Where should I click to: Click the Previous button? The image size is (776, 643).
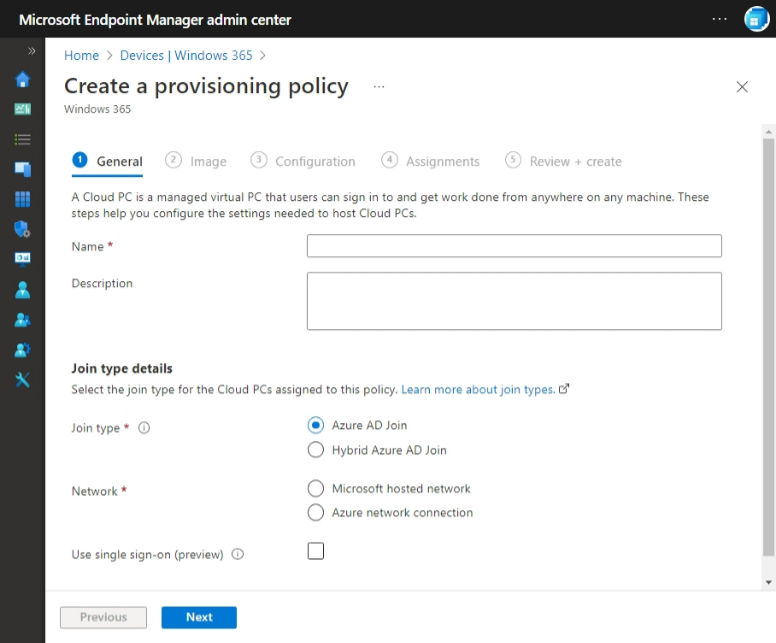tap(103, 617)
